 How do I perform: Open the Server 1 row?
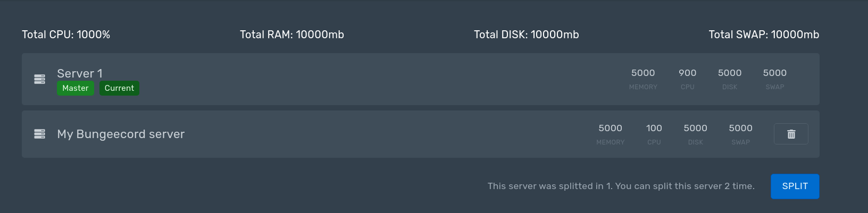(420, 79)
